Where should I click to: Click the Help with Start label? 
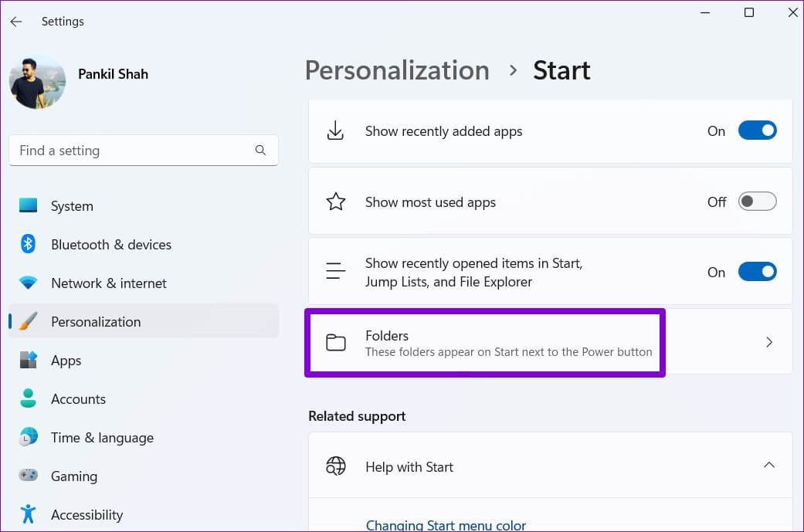point(409,467)
